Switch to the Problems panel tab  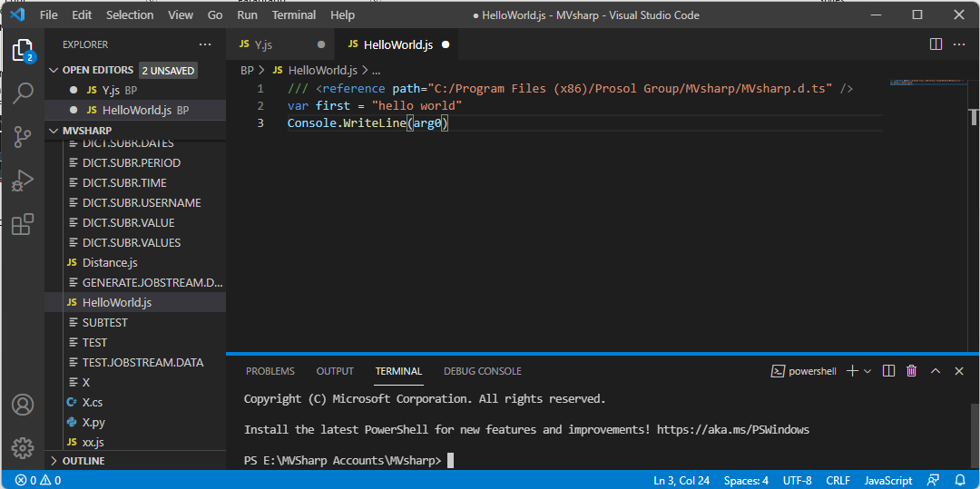[x=270, y=371]
